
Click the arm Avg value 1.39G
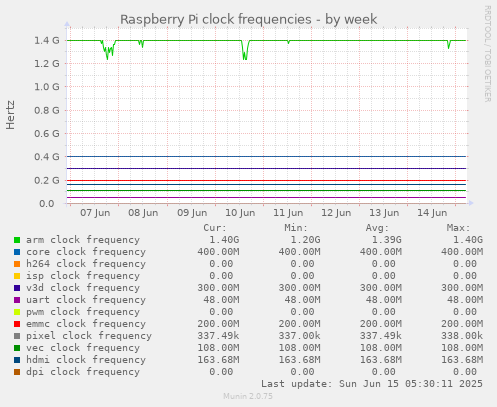[387, 240]
